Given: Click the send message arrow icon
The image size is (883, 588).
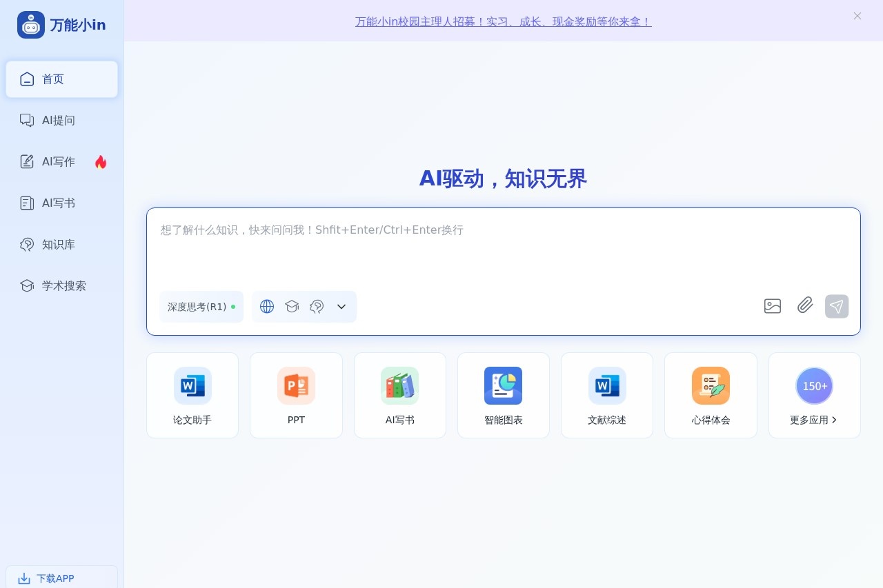Looking at the screenshot, I should coord(837,306).
